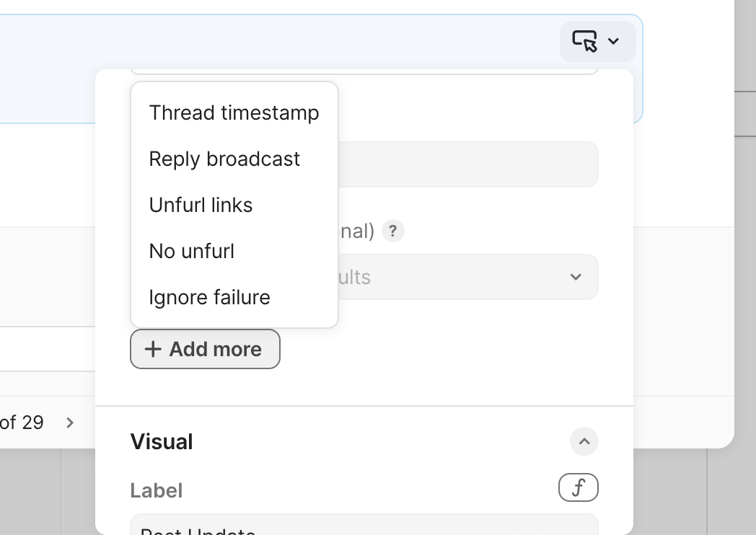Focus the gray input field above optional

467,164
